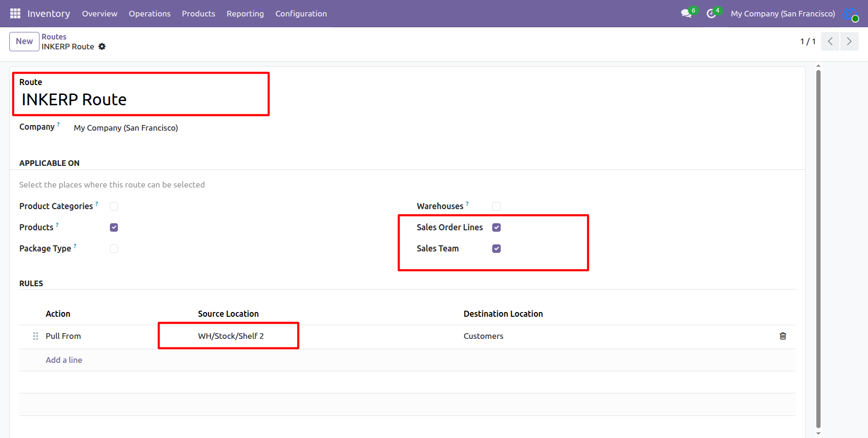Open the Products menu

point(198,14)
